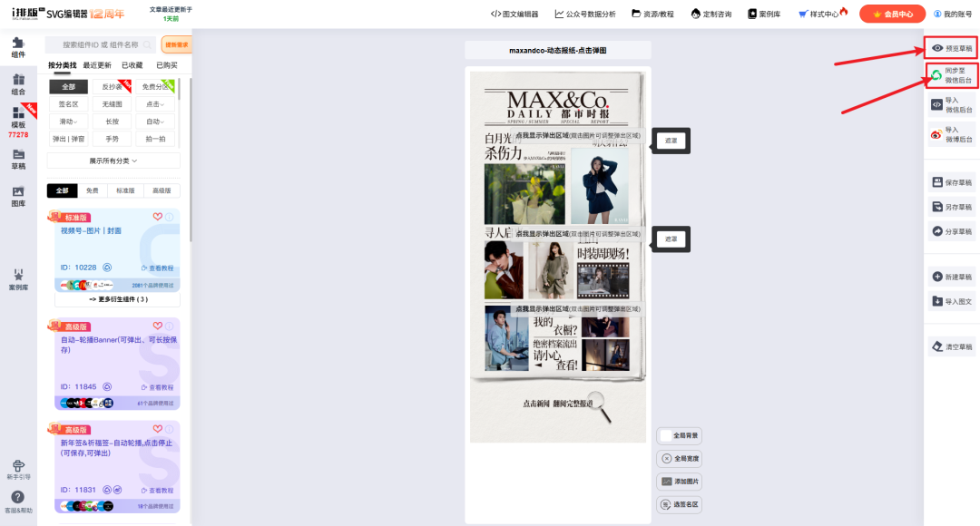The width and height of the screenshot is (980, 526).
Task: Show info icon for 新年签&祈福签 component
Action: [169, 429]
